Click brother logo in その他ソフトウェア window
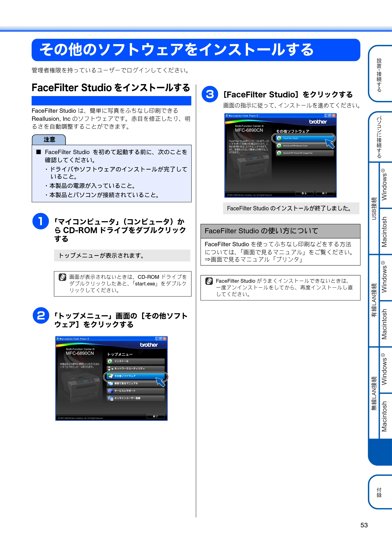This screenshot has height=555, width=392. [318, 122]
